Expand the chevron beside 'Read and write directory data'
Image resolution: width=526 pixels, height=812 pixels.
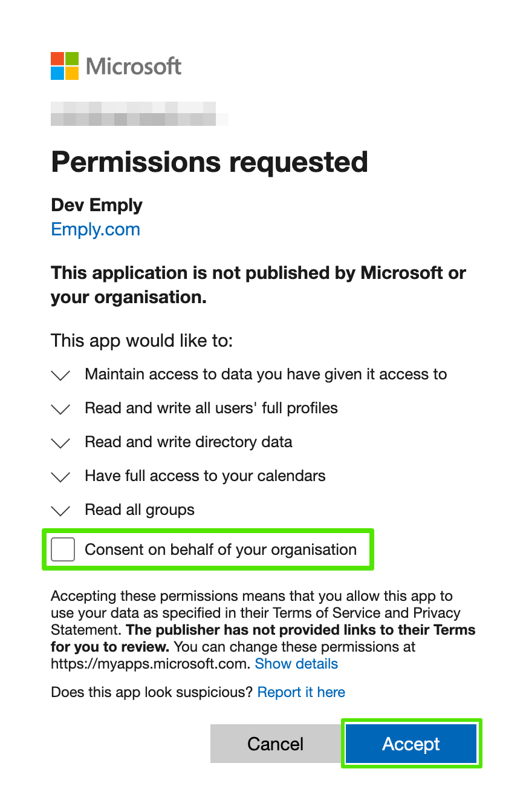[60, 443]
